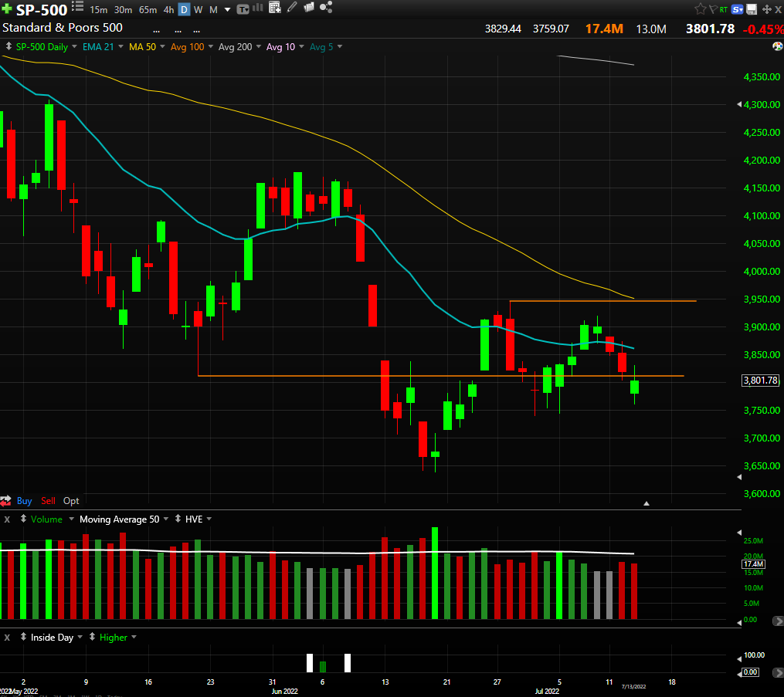
Task: Open the Avg 200 dropdown
Action: click(x=259, y=46)
